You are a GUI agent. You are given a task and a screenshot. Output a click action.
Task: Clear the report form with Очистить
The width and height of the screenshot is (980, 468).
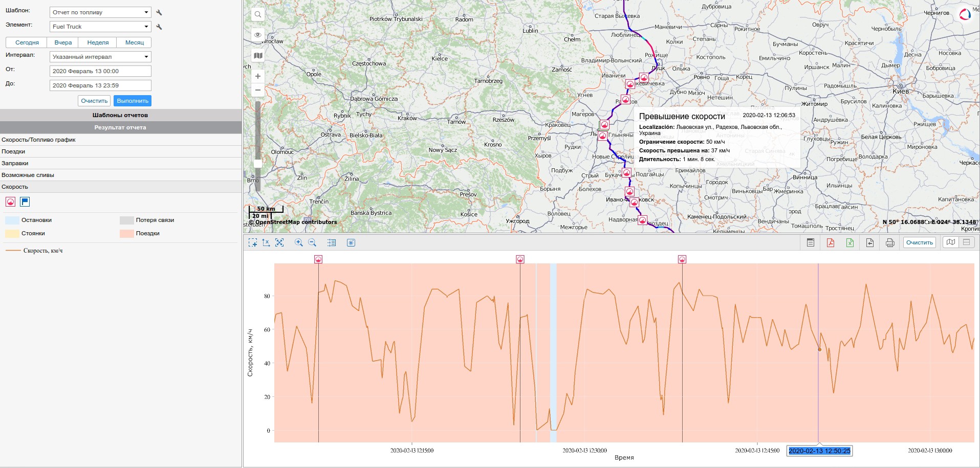click(94, 101)
